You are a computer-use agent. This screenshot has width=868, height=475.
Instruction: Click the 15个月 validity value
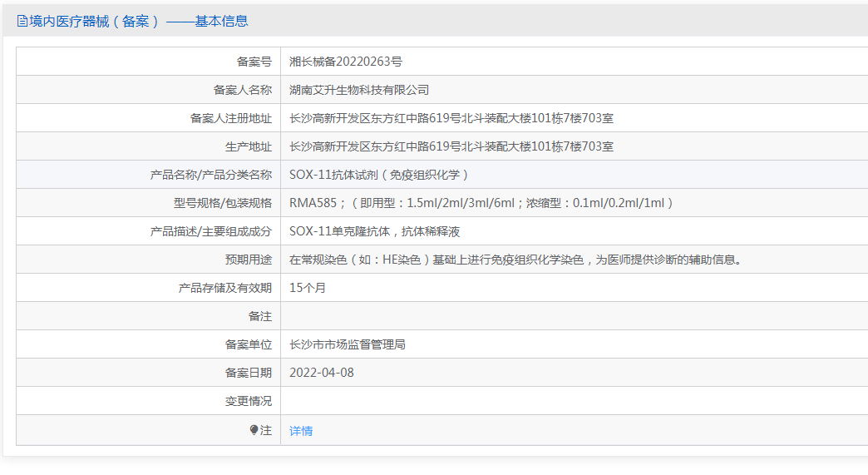(308, 288)
